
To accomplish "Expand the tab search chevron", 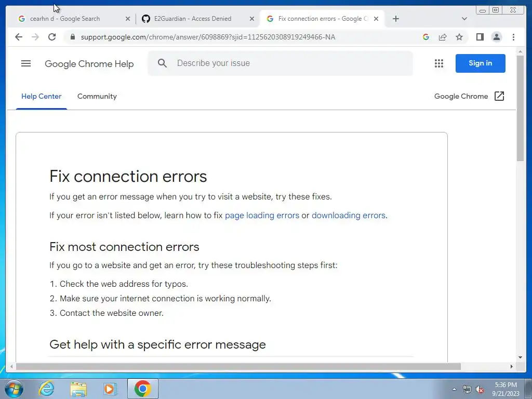I will click(x=464, y=19).
